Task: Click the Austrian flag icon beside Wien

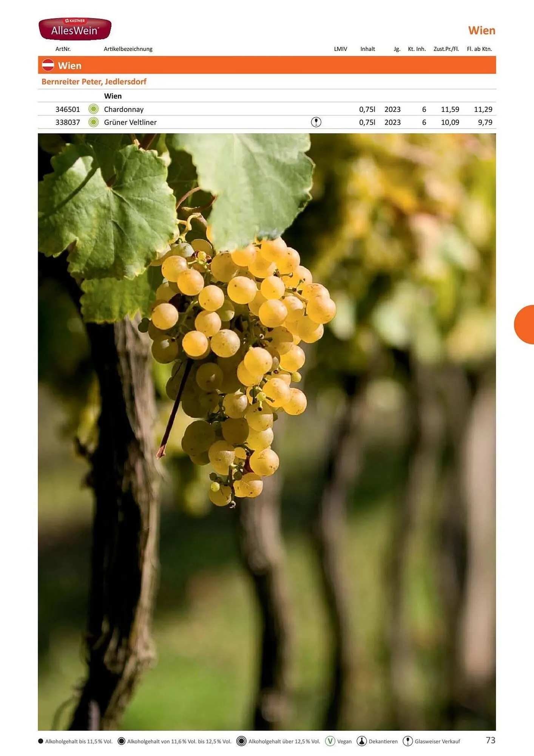Action: point(48,65)
